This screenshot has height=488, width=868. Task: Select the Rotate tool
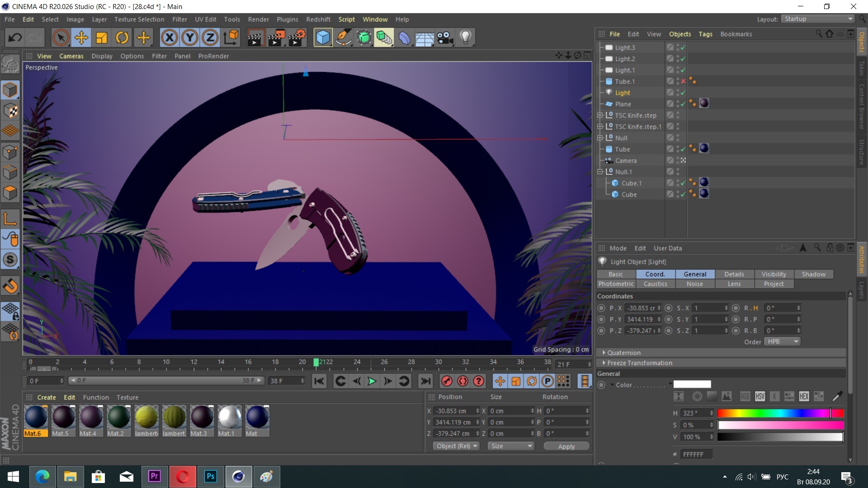point(122,38)
